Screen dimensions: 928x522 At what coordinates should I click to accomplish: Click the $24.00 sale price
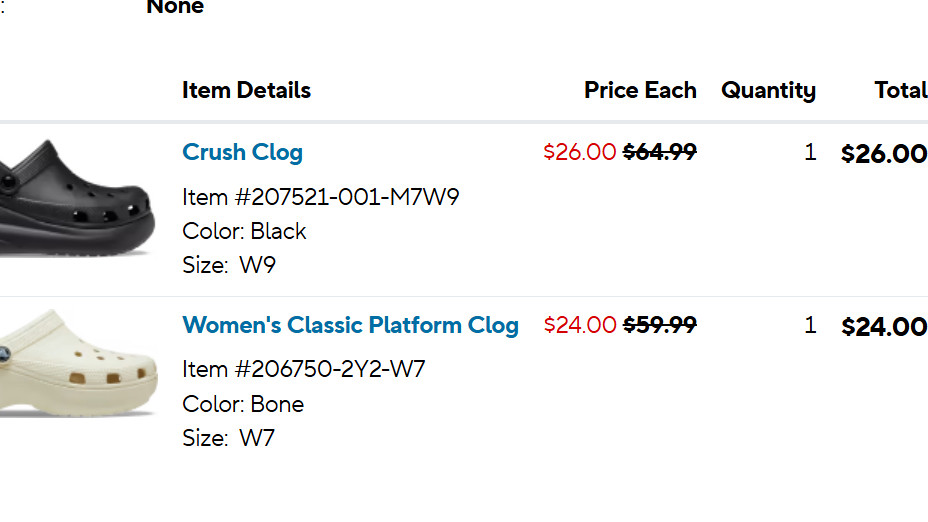[580, 325]
